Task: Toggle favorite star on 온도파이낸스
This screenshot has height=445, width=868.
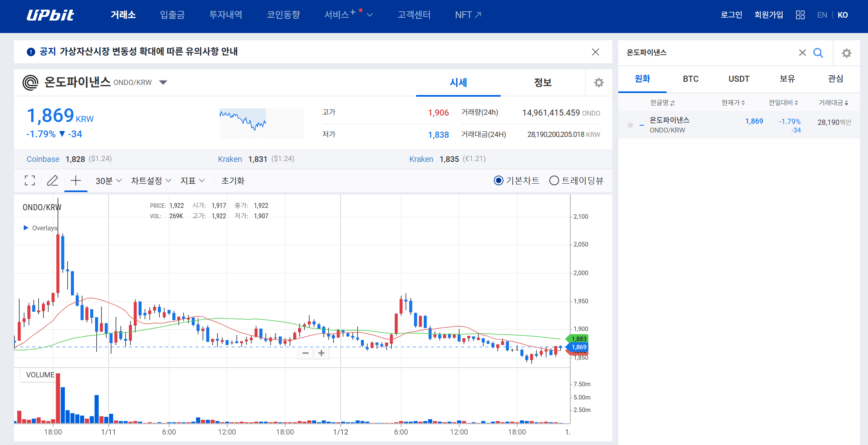Action: coord(630,125)
